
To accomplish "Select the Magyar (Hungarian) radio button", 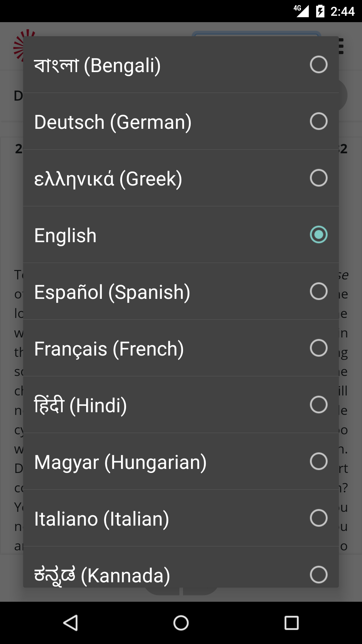I will [x=318, y=461].
